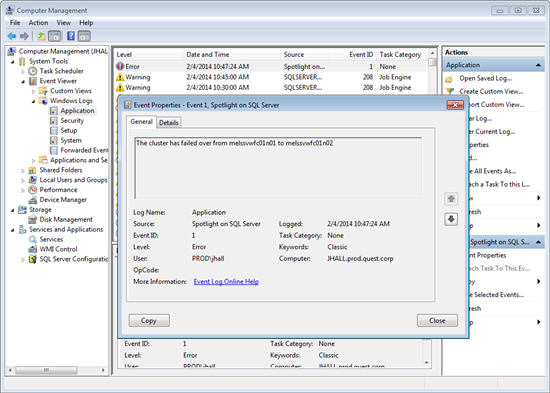
Task: Select WMI Control
Action: (58, 249)
